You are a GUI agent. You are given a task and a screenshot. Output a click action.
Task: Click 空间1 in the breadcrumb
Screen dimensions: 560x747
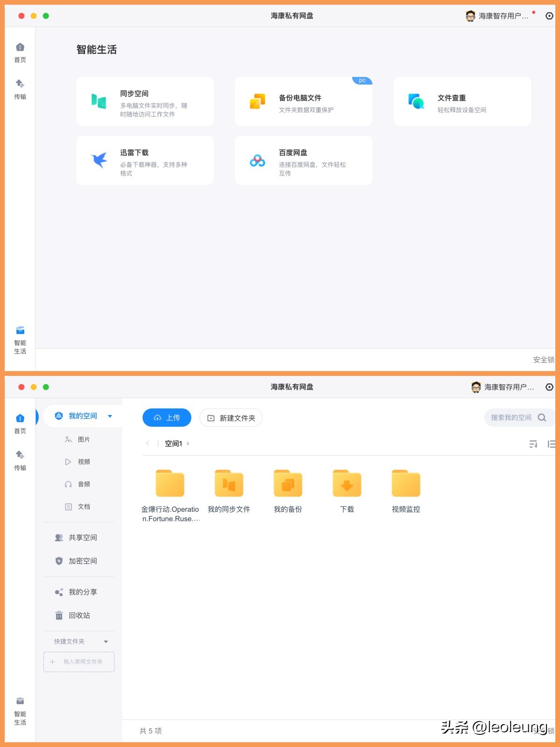click(174, 444)
